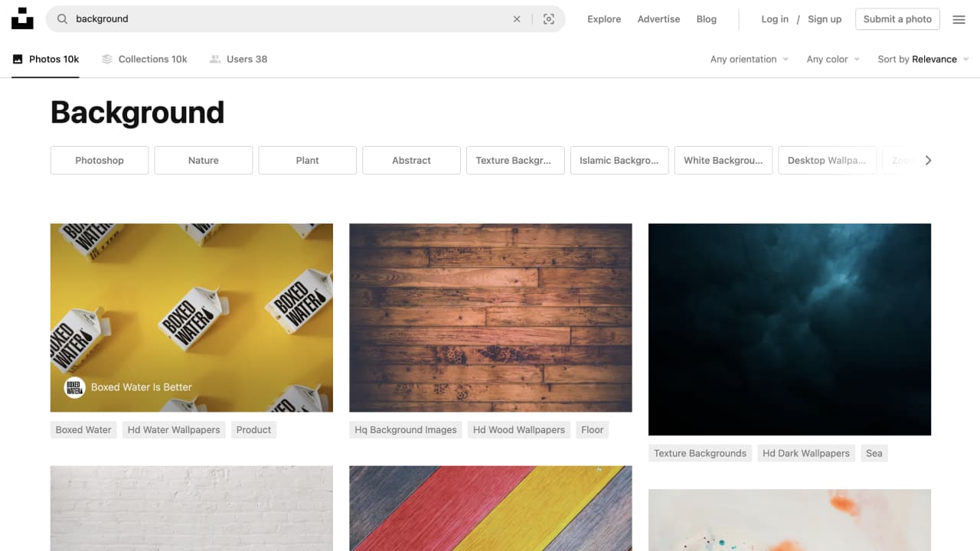Open Any color filter dropdown

pyautogui.click(x=833, y=59)
